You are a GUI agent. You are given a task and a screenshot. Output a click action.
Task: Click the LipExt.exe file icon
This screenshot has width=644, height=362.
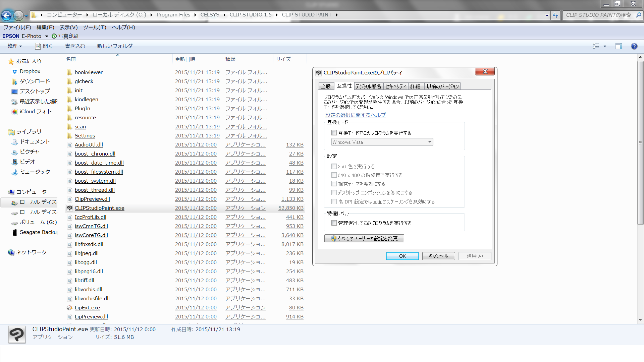tap(69, 308)
